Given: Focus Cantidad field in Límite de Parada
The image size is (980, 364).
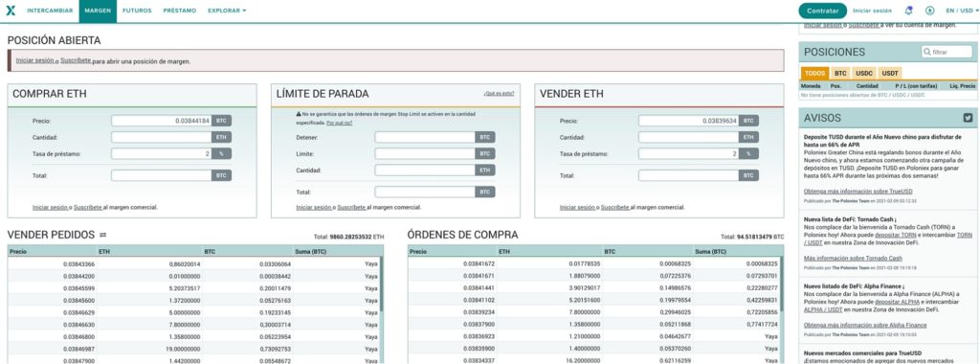Looking at the screenshot, I should click(425, 170).
